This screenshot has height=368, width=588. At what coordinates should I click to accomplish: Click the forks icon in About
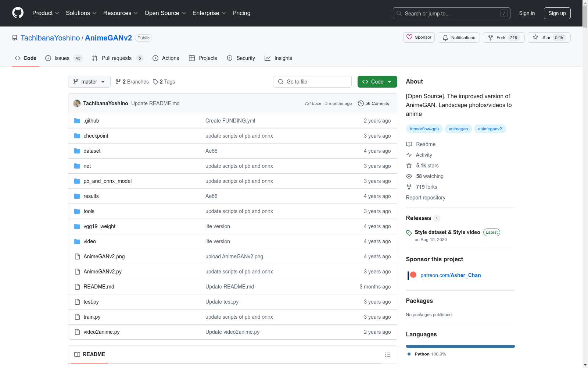[x=409, y=187]
